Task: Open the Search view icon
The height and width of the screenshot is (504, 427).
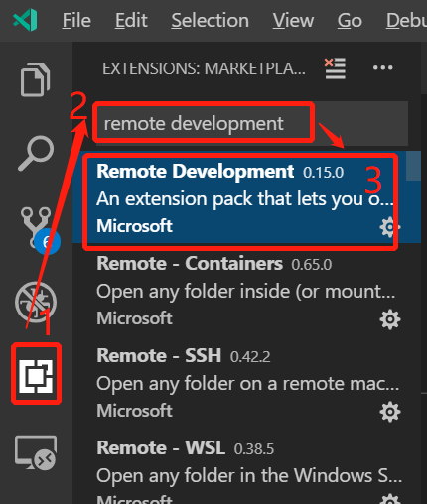Action: point(36,153)
